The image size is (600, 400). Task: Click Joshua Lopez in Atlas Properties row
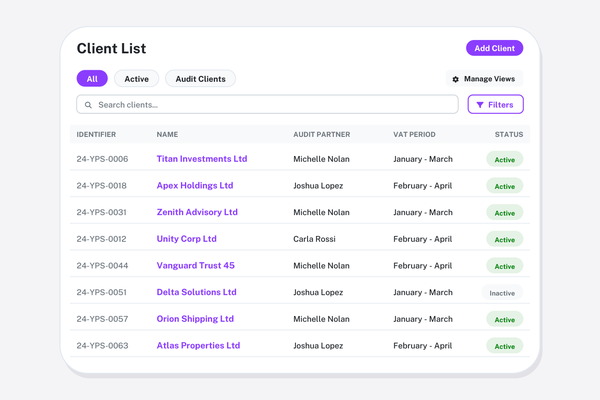[318, 346]
